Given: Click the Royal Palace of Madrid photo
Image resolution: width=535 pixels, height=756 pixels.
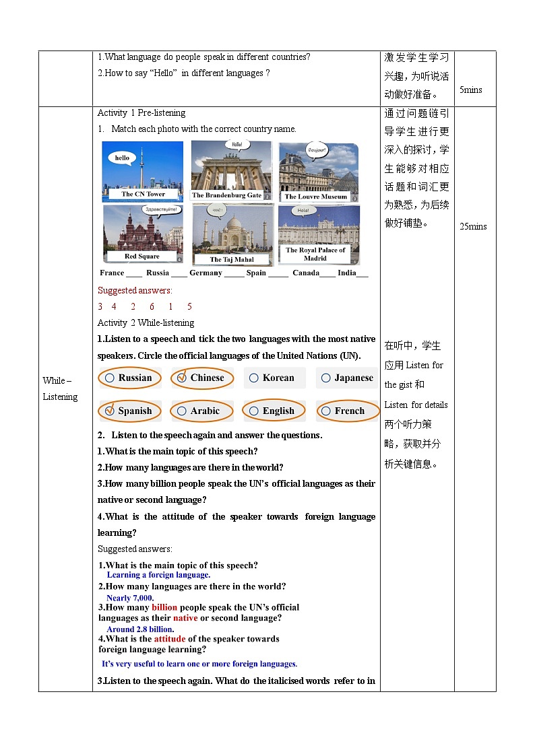Looking at the screenshot, I should [319, 235].
